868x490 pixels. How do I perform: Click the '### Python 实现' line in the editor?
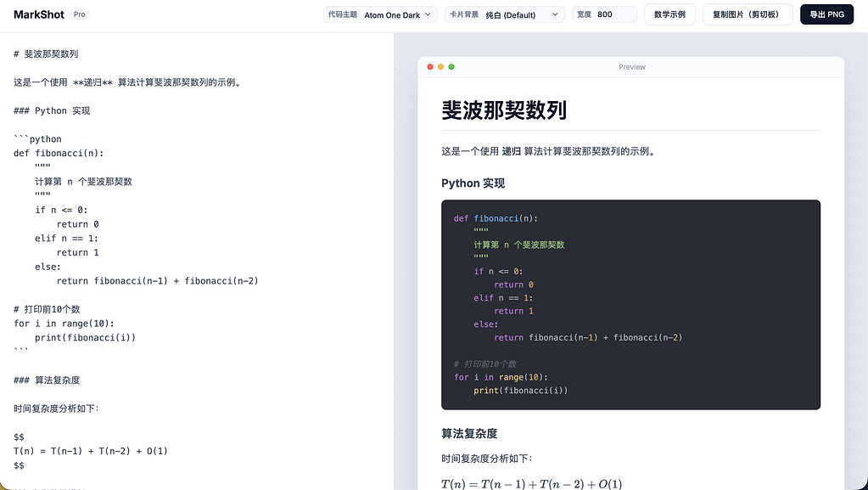tap(52, 110)
